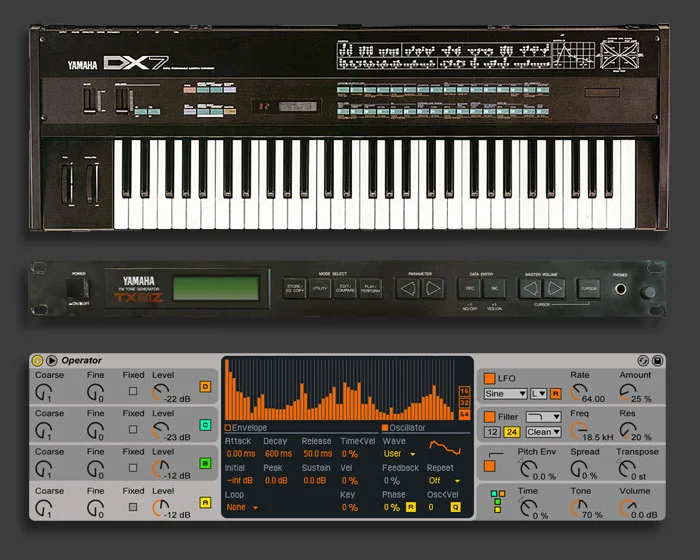Click the LFO Rate knob

tap(579, 392)
